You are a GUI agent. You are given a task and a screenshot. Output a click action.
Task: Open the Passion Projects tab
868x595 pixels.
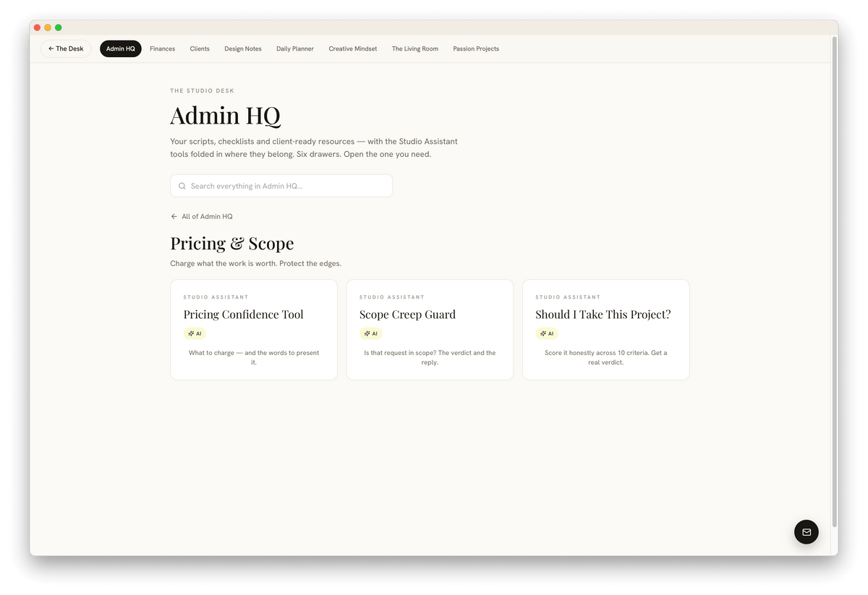tap(476, 48)
